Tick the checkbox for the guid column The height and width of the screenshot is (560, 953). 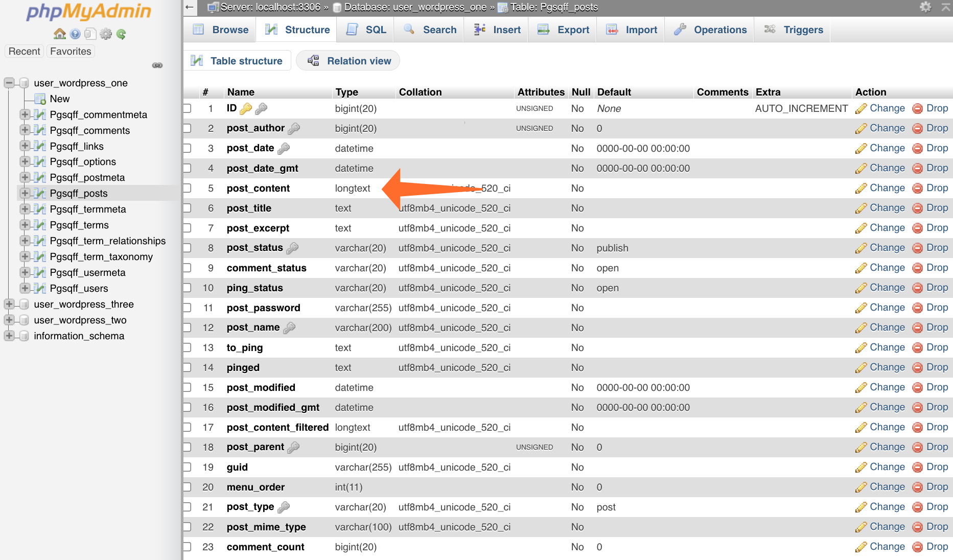click(x=188, y=467)
